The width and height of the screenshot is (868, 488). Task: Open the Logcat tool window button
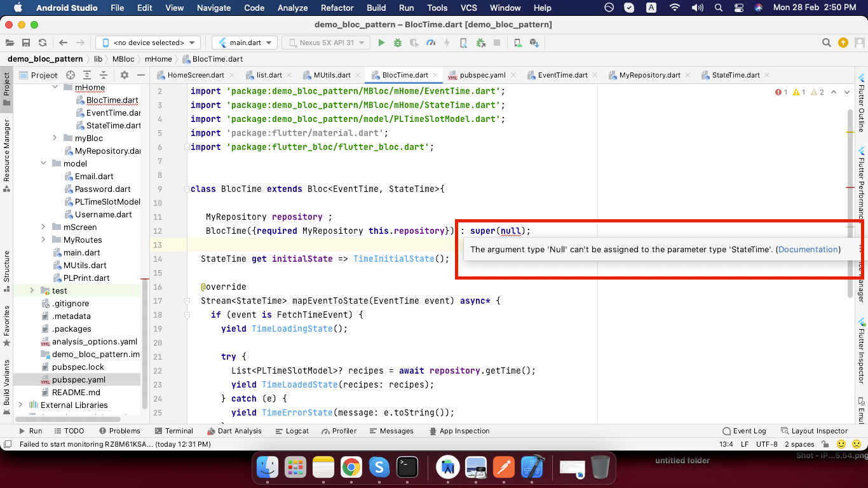(292, 431)
